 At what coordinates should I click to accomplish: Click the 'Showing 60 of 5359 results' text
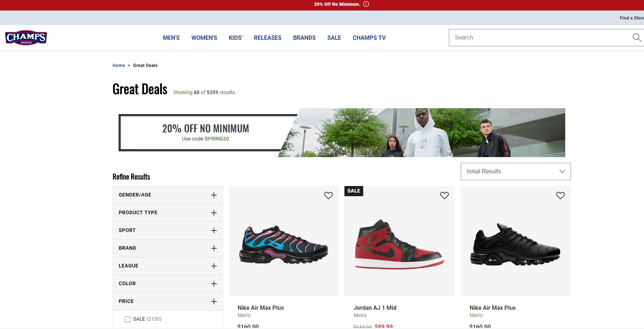coord(204,93)
